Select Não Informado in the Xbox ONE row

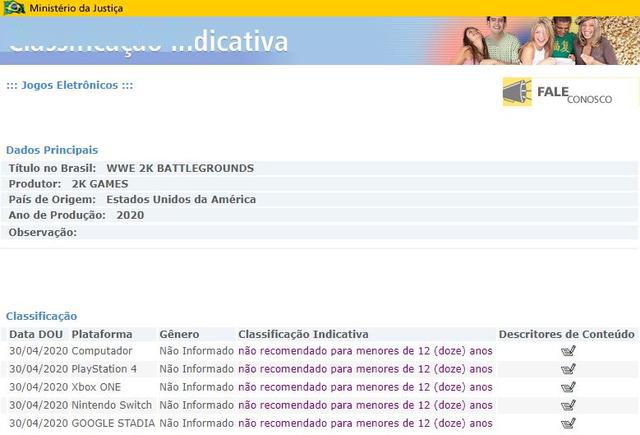(x=196, y=387)
